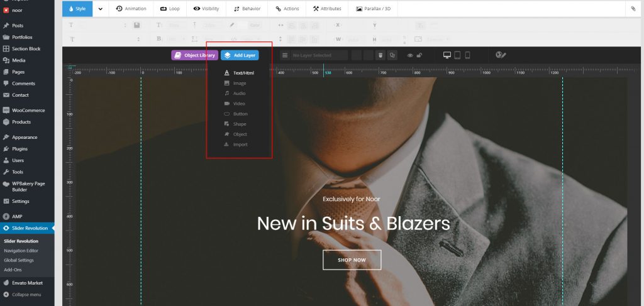Switch to the Actions tab
The image size is (644, 306).
(x=287, y=9)
